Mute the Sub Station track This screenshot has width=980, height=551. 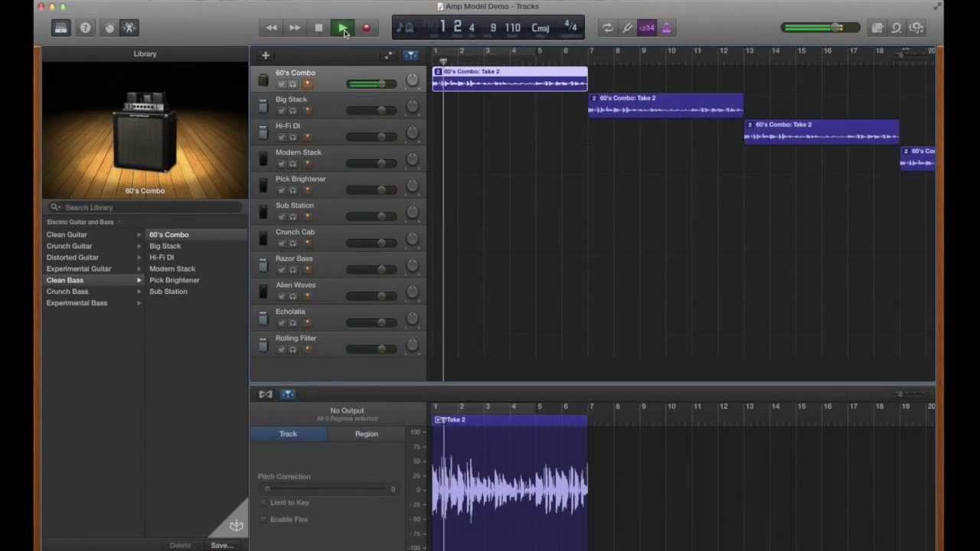[281, 217]
